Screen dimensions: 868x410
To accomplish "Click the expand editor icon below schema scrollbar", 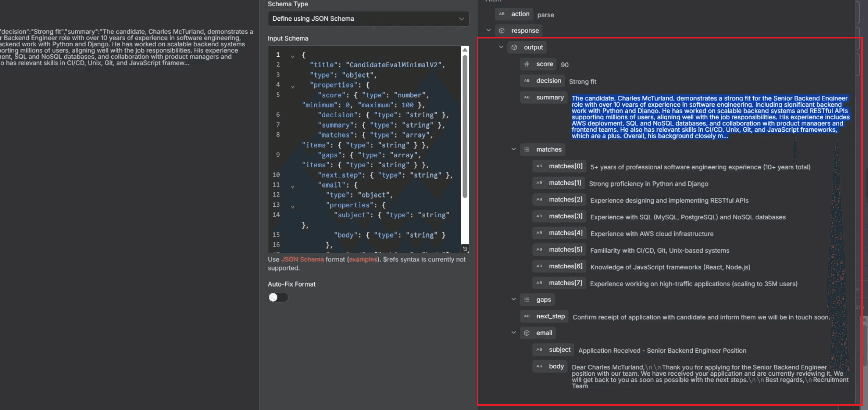I will coord(465,249).
